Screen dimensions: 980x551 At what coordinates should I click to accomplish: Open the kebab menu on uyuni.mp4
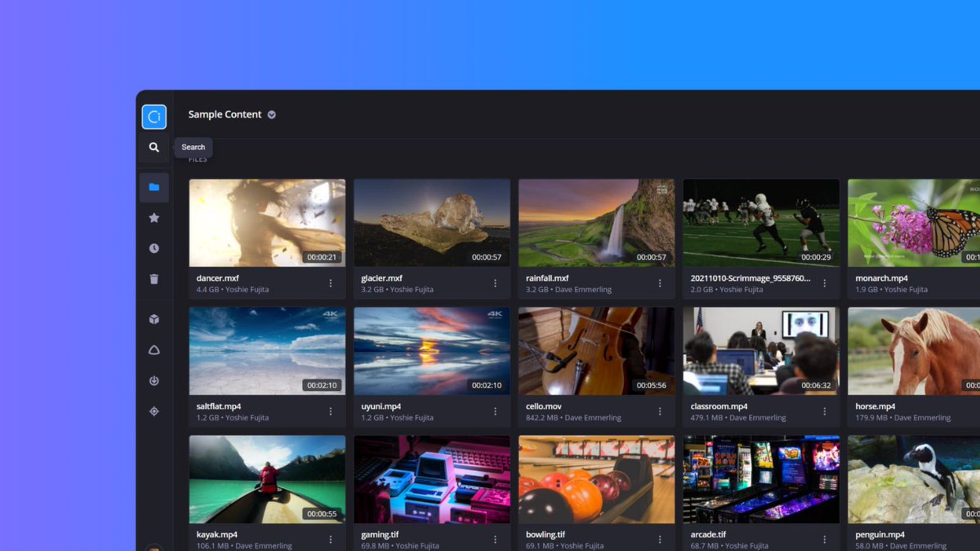[495, 411]
